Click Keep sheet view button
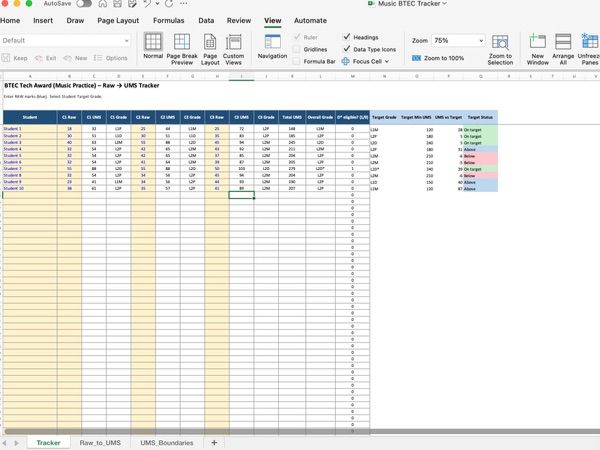600x450 pixels. (x=15, y=58)
